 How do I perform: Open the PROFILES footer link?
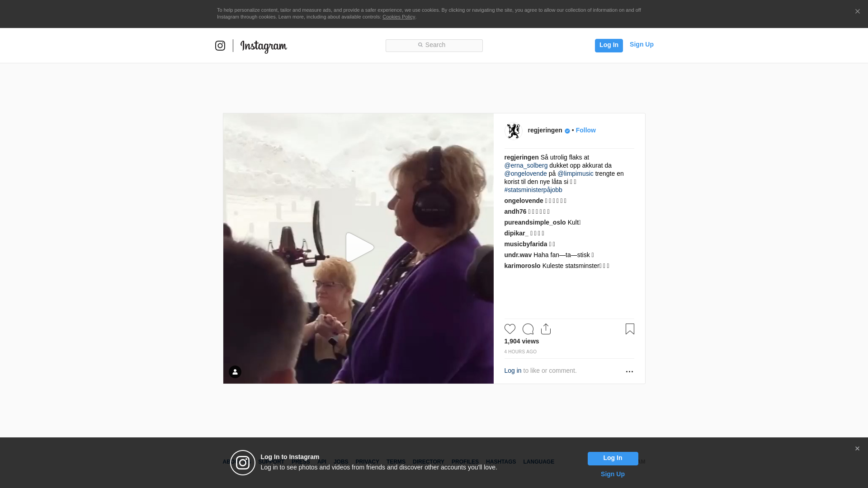[465, 462]
